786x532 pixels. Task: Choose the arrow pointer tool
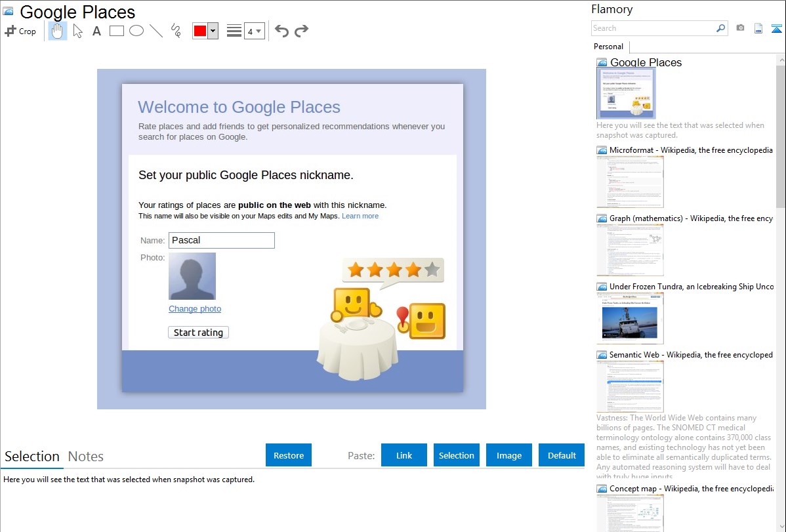click(x=77, y=31)
